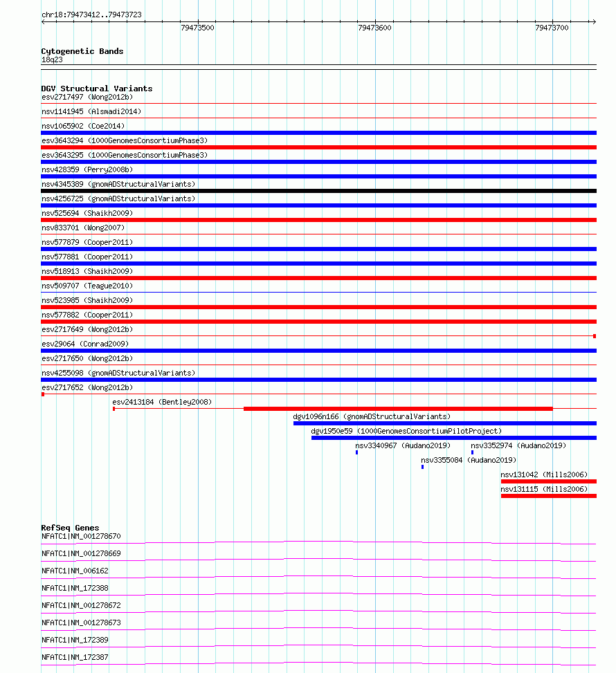
Task: Click the 79473500 ruler position label
Action: 197,28
